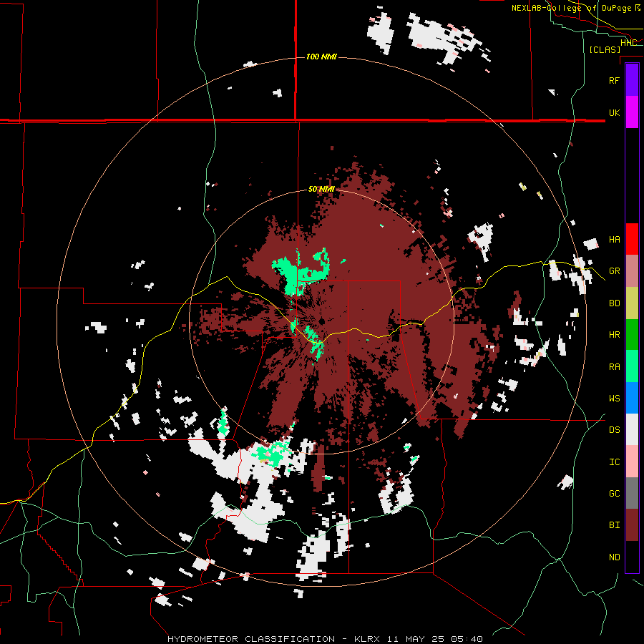Viewport: 644px width, 644px height.
Task: Click the BD yellow-olive legend swatch
Action: pyautogui.click(x=632, y=303)
